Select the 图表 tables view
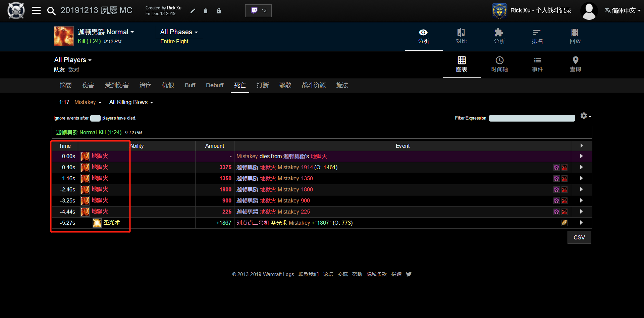Image resolution: width=644 pixels, height=318 pixels. pos(462,64)
